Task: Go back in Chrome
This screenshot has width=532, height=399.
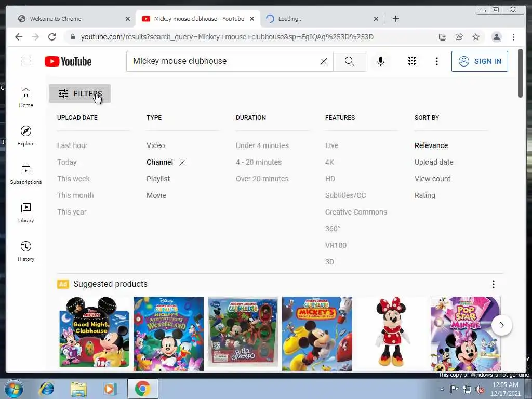Action: (19, 37)
